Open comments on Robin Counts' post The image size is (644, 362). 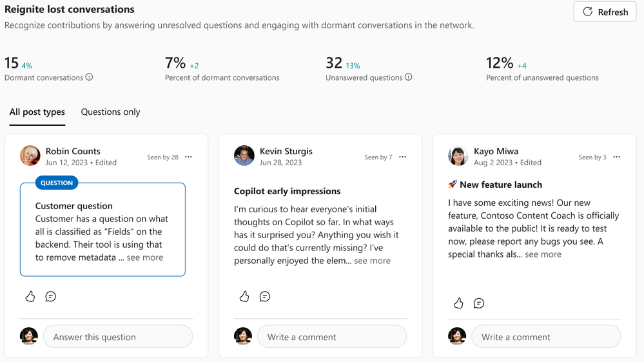[x=50, y=297]
